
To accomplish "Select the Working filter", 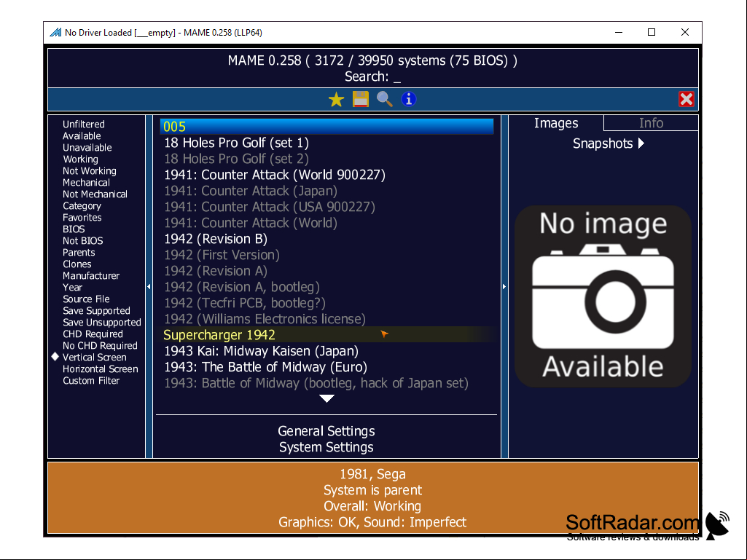I will 80,159.
